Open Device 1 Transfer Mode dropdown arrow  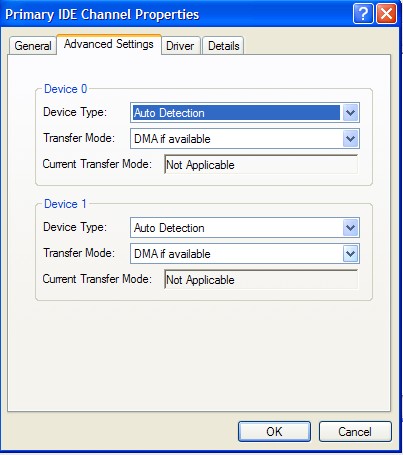tap(350, 254)
